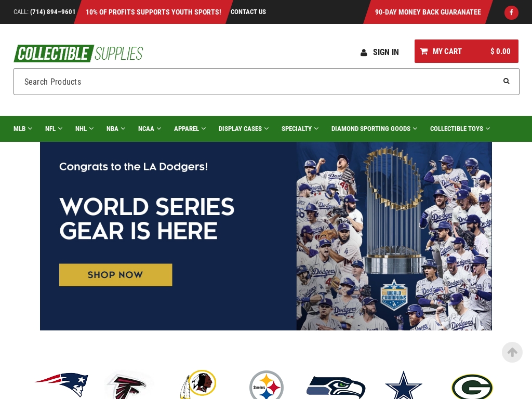Open the Collectible Toys dropdown
Viewport: 532px width, 399px height.
(x=460, y=129)
